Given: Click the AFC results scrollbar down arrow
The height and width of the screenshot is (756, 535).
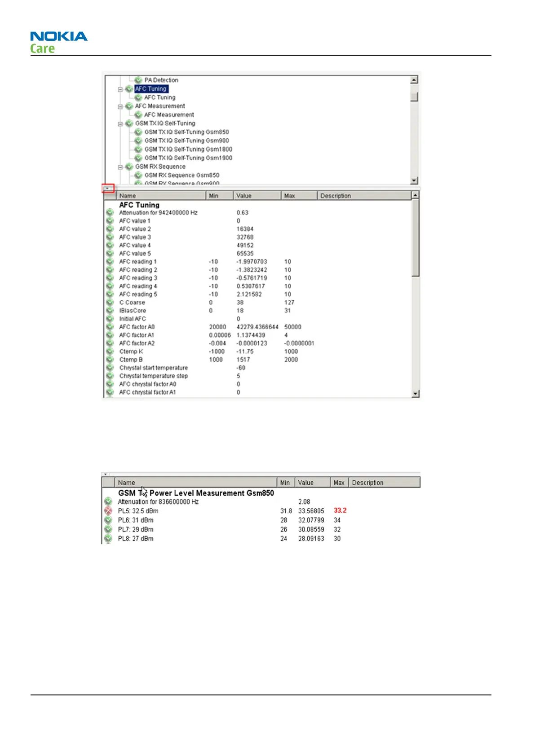Looking at the screenshot, I should click(416, 394).
